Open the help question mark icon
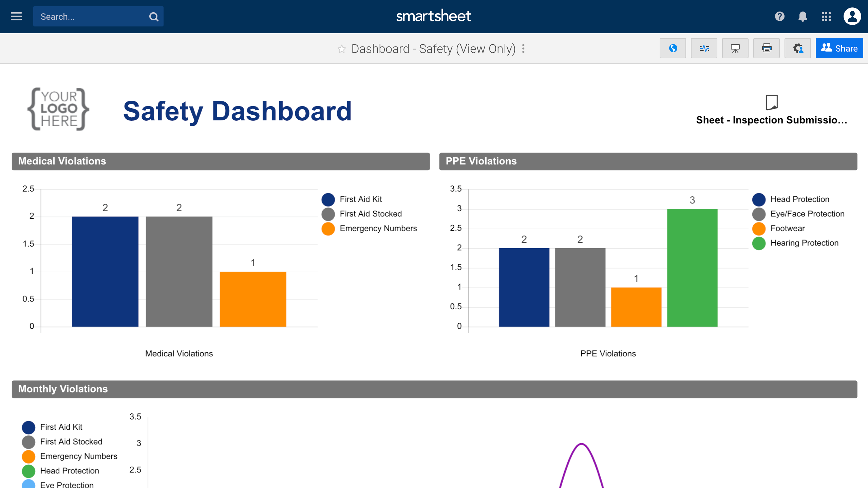The height and width of the screenshot is (488, 868). [779, 16]
